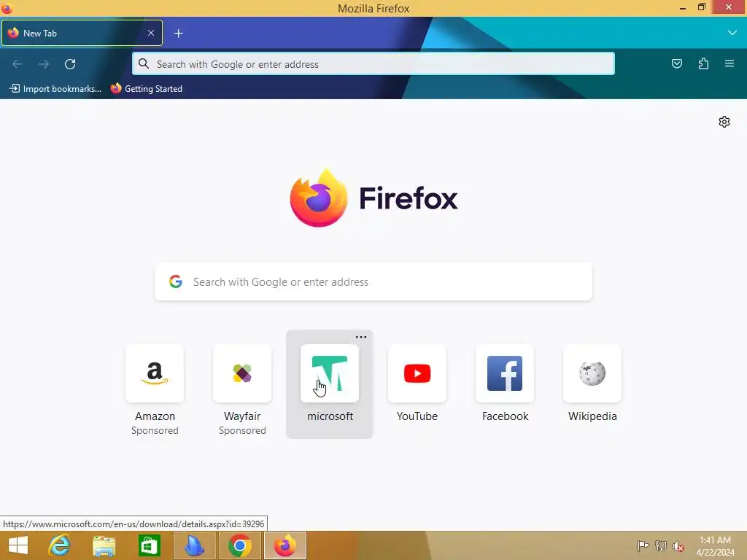The height and width of the screenshot is (560, 747).
Task: Restore down the Firefox window
Action: pyautogui.click(x=701, y=7)
